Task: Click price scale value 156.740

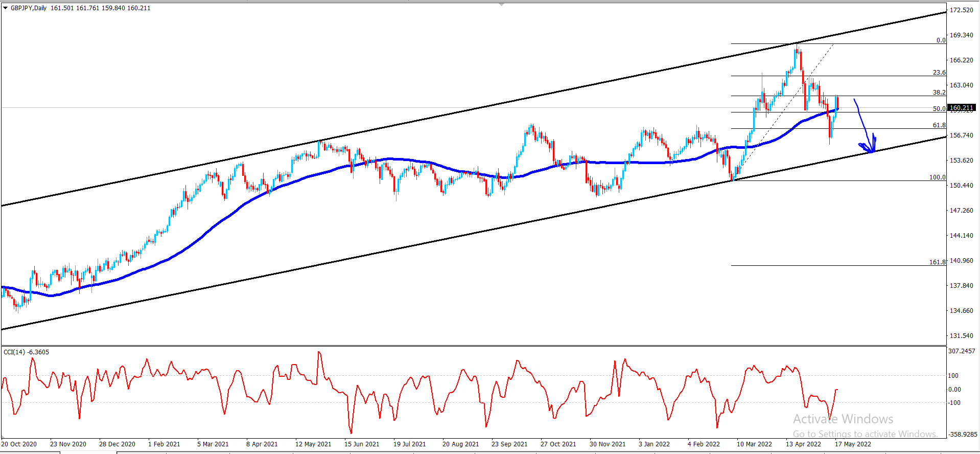Action: 961,135
